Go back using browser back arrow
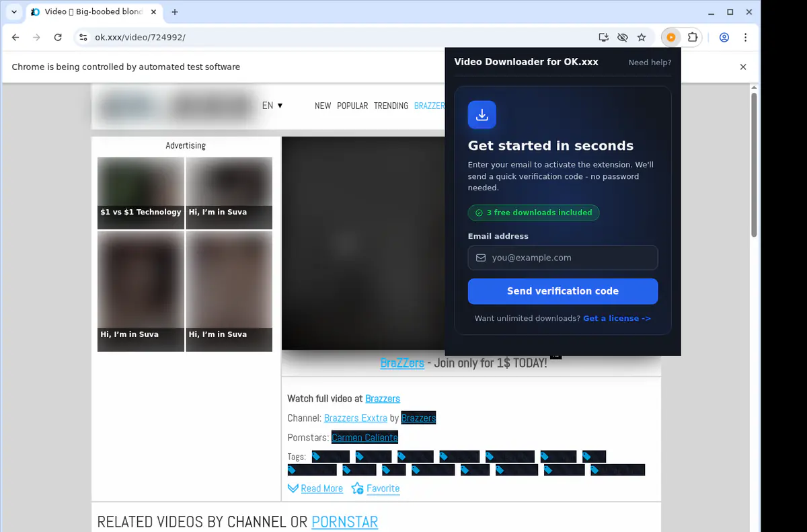The image size is (807, 532). tap(15, 38)
